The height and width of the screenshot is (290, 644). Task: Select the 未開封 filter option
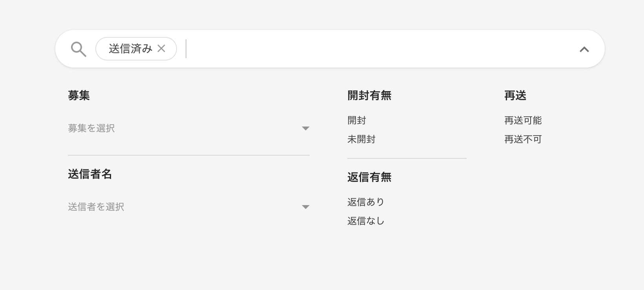point(361,139)
